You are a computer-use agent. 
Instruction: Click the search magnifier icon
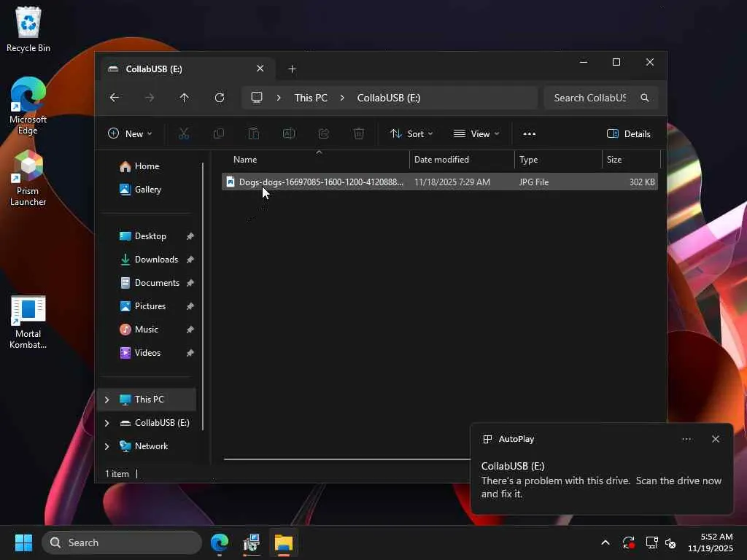point(645,98)
